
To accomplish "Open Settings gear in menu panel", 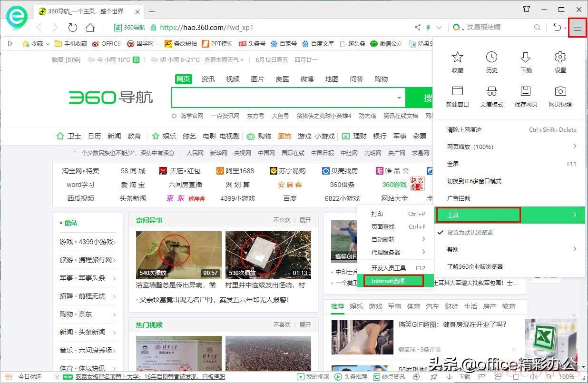I will 560,62.
